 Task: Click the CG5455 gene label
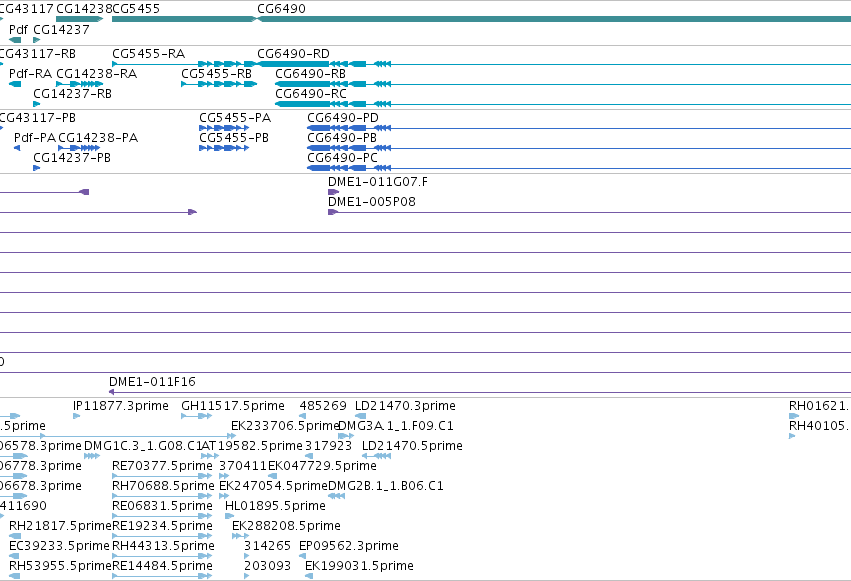tap(136, 9)
